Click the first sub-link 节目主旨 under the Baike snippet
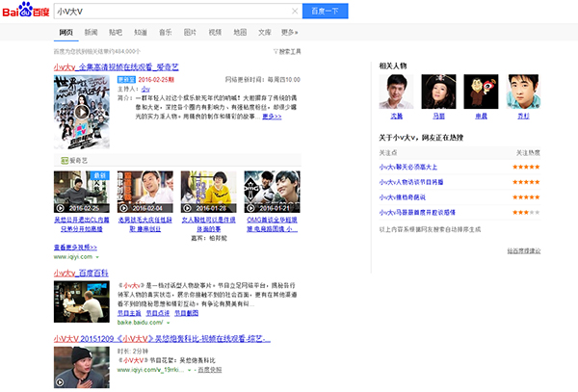Viewport: 578px width, 392px height. point(129,313)
